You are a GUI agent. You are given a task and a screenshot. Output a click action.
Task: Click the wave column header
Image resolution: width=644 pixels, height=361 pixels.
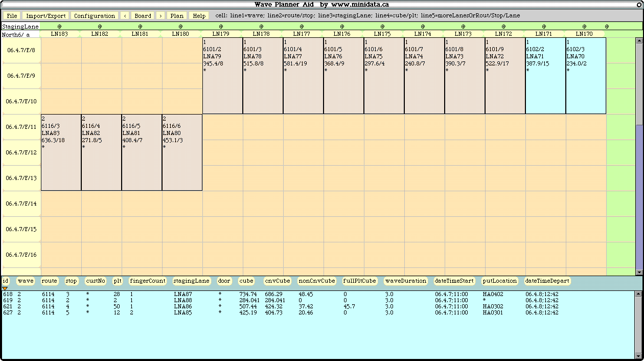click(x=25, y=281)
